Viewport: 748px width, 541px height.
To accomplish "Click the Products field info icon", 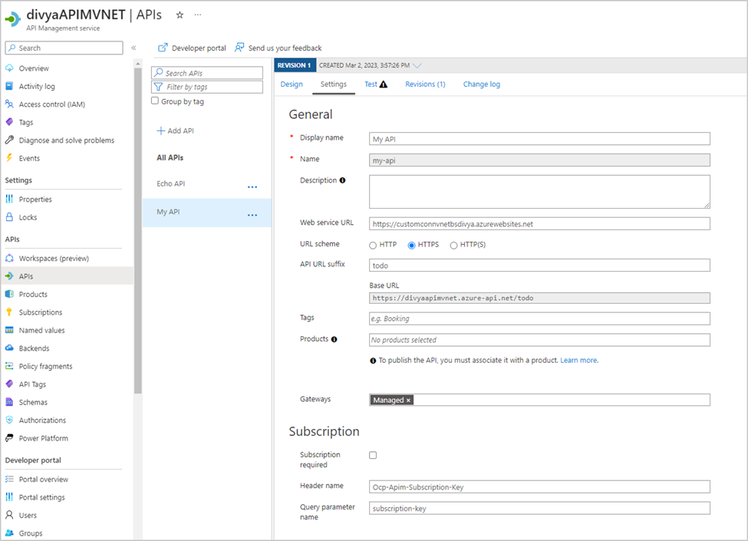I will pyautogui.click(x=334, y=339).
